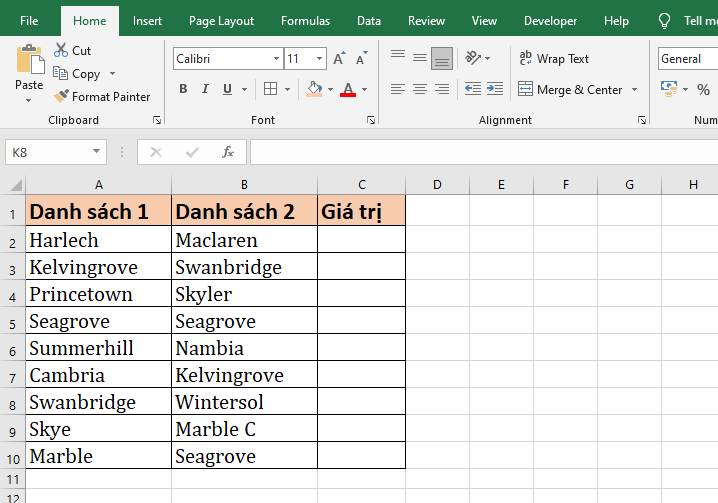Decrease indent of cell contents
This screenshot has width=718, height=503.
tap(473, 89)
